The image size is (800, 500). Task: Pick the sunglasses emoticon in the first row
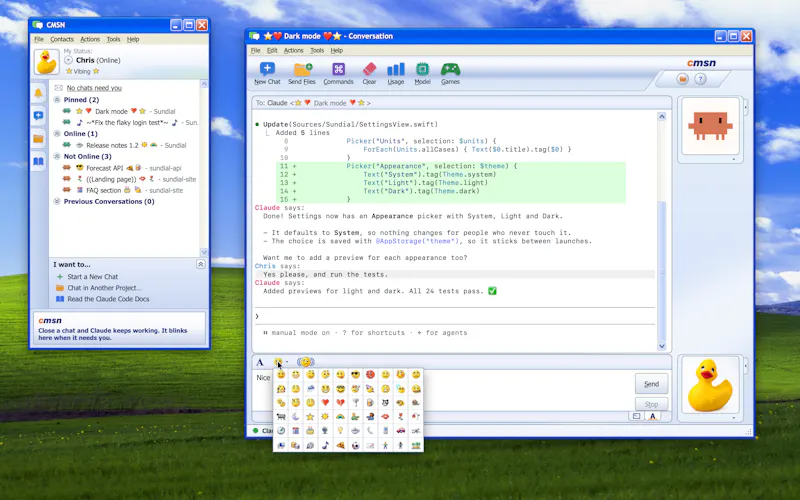tap(356, 374)
